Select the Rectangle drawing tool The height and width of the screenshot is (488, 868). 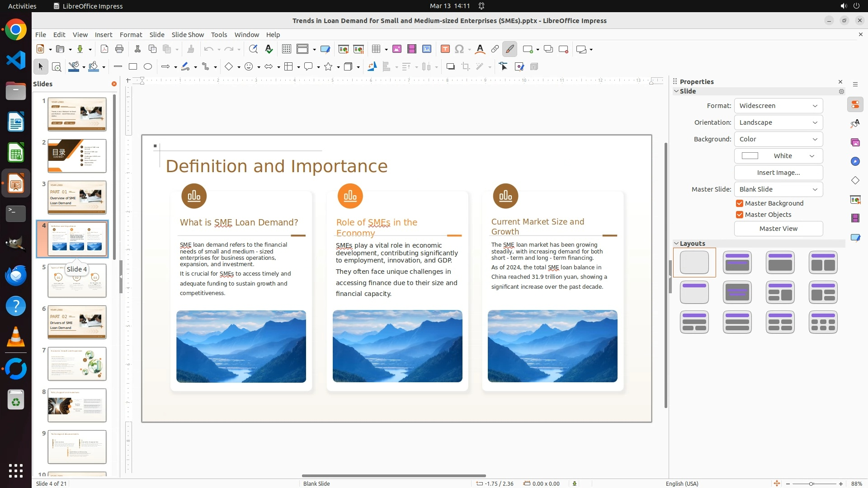pos(133,67)
